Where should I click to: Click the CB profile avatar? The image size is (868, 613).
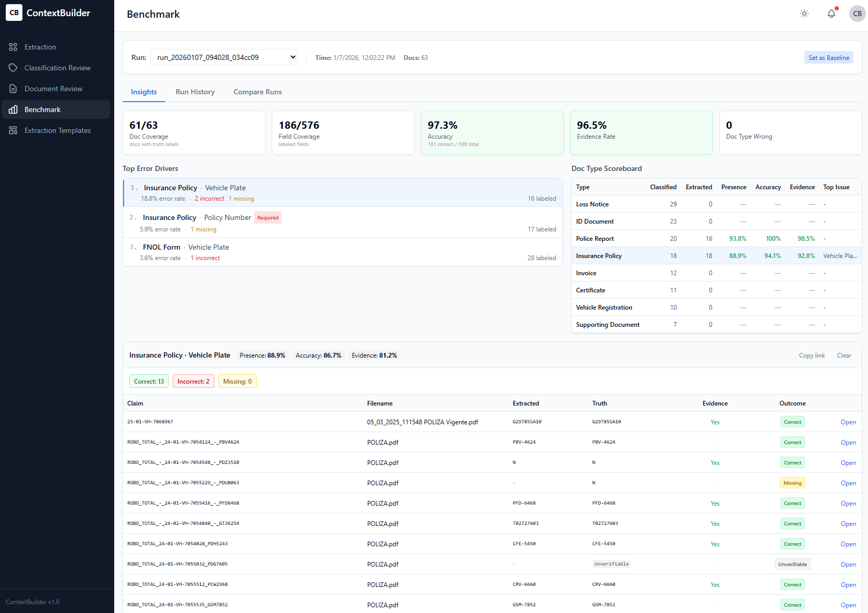tap(857, 14)
